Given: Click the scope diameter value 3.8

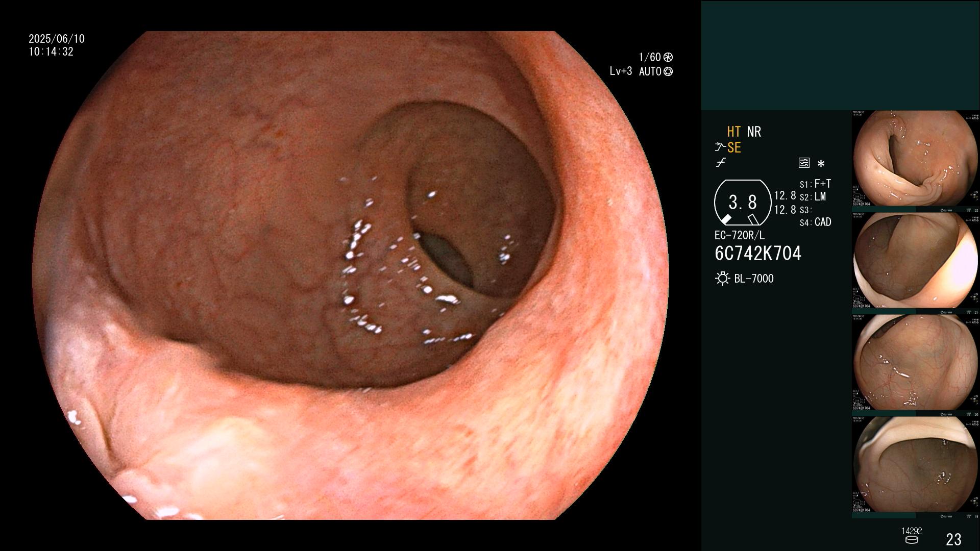Looking at the screenshot, I should click(743, 203).
